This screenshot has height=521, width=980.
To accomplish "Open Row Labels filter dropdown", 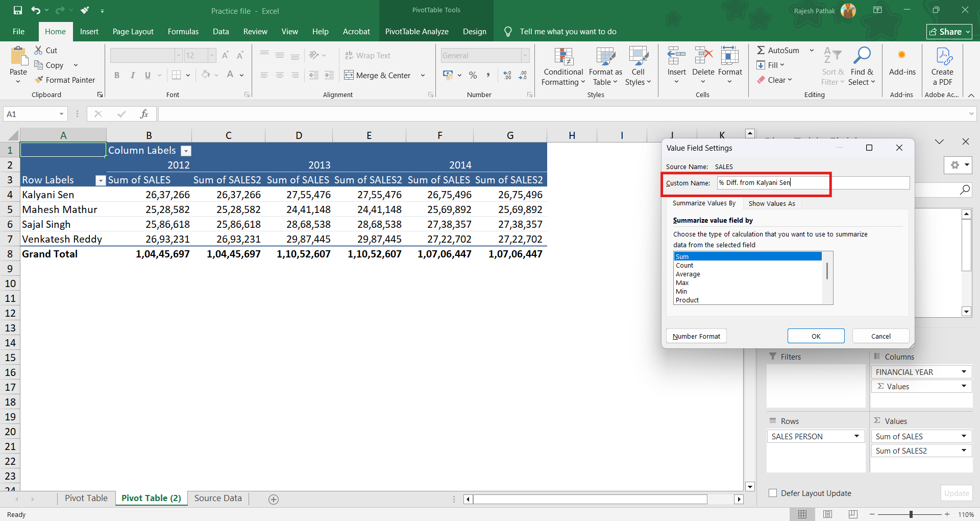I will point(101,180).
